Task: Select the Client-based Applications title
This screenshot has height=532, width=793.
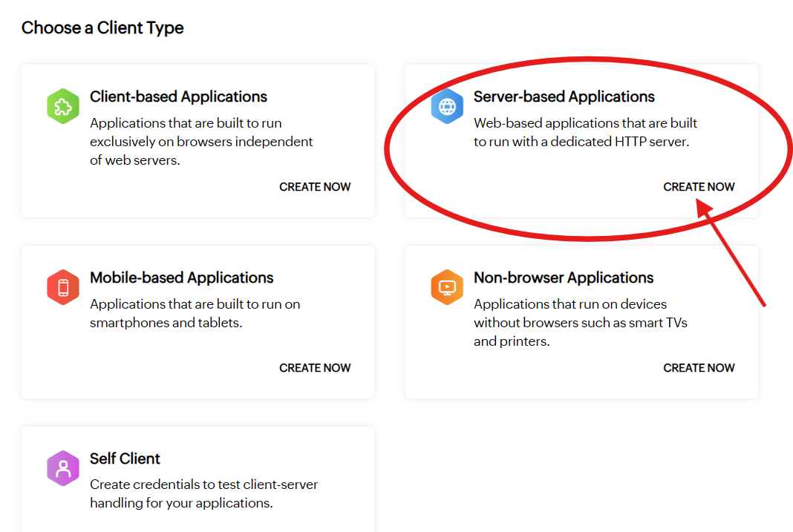Action: (x=178, y=96)
